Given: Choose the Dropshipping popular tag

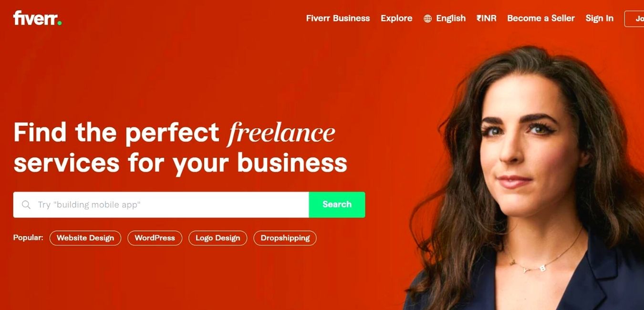Looking at the screenshot, I should click(x=285, y=238).
